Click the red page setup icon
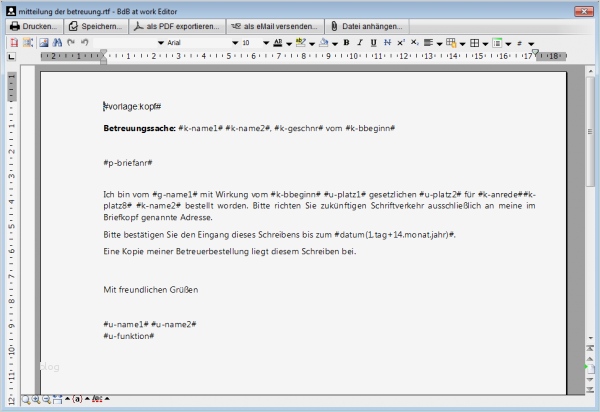The image size is (600, 412). [x=14, y=43]
